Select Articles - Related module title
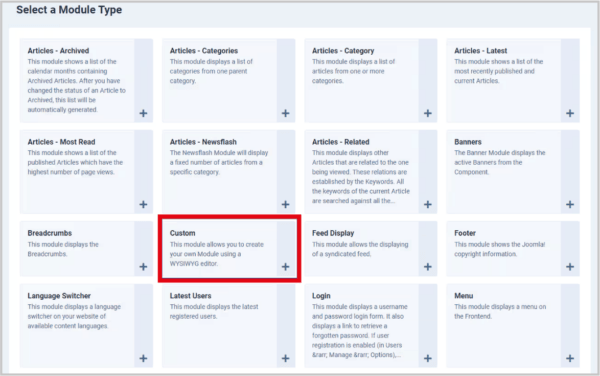 pos(341,142)
